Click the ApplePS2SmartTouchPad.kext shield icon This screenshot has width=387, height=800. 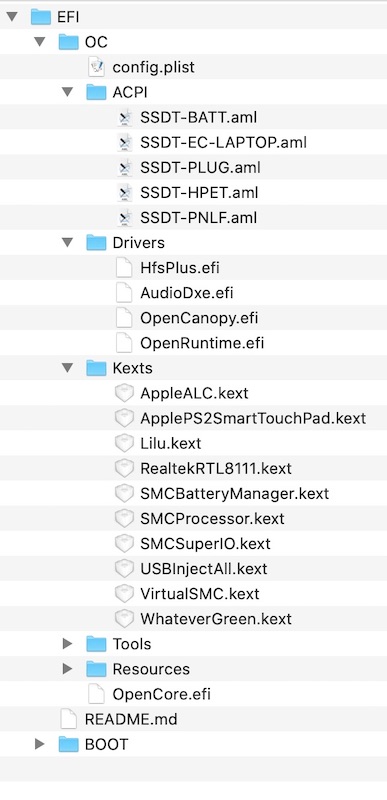(x=124, y=418)
